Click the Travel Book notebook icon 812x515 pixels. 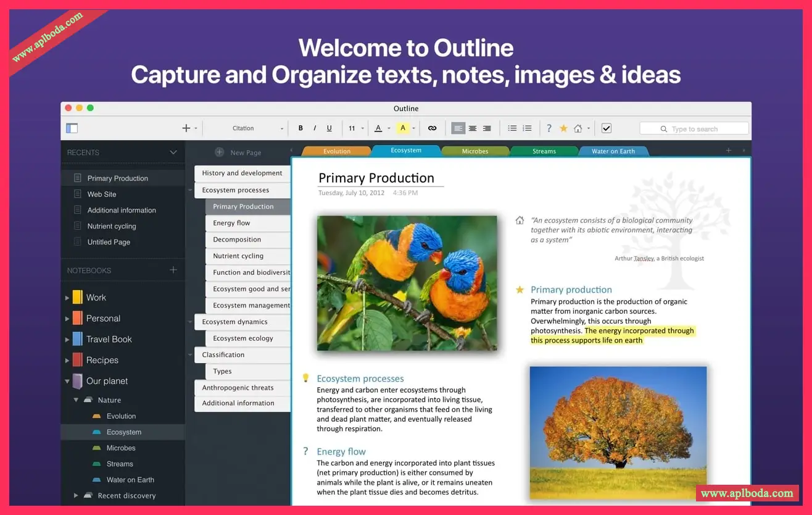click(x=77, y=339)
